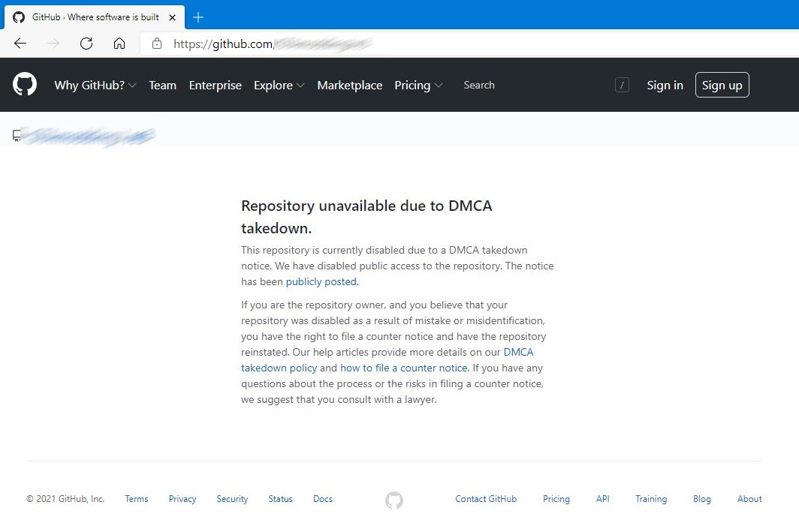Go to browser home page icon
The width and height of the screenshot is (799, 532).
(x=119, y=44)
